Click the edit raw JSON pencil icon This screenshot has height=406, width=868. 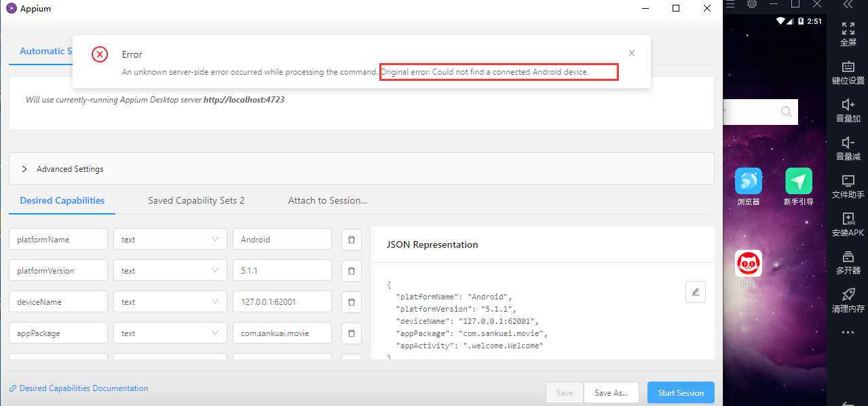(x=695, y=292)
